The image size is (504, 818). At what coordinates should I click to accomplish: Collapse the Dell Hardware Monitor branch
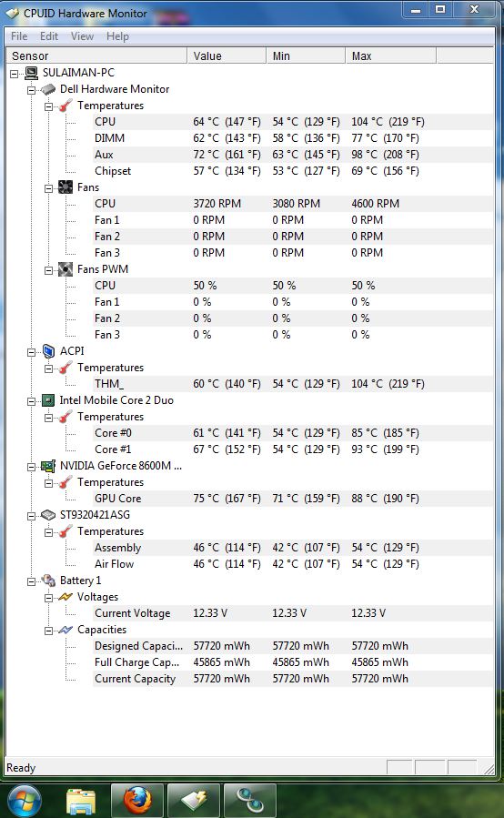(x=31, y=90)
